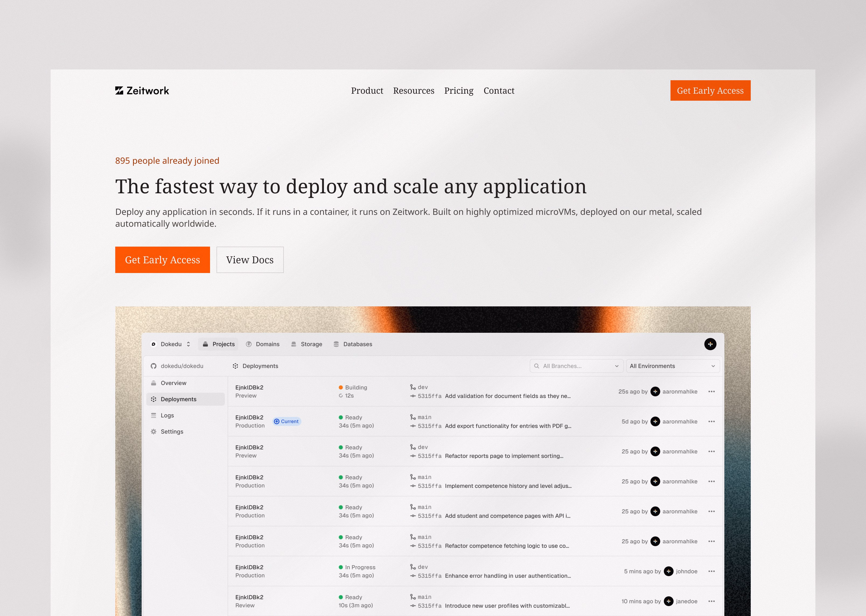Open Overview in the sidebar
Screen dimensions: 866x616
[186, 383]
